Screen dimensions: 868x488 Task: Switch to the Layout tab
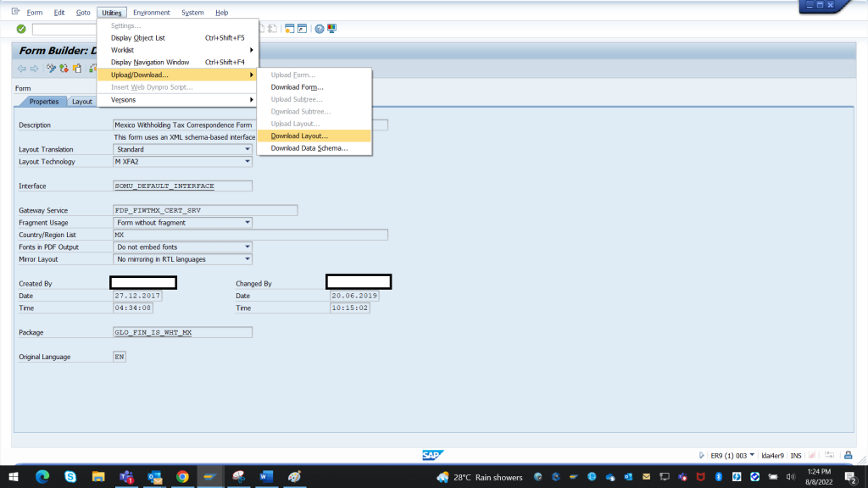point(82,102)
